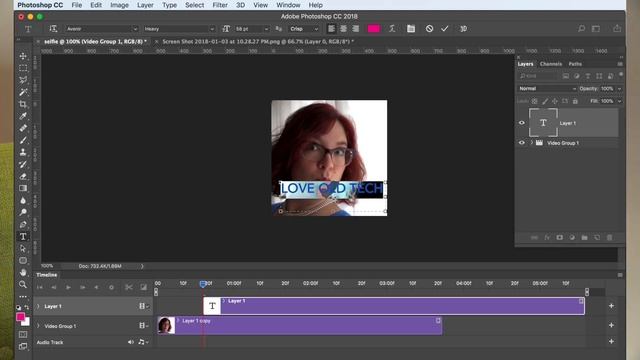Add audio to Audio Track
The width and height of the screenshot is (640, 360).
[x=611, y=341]
